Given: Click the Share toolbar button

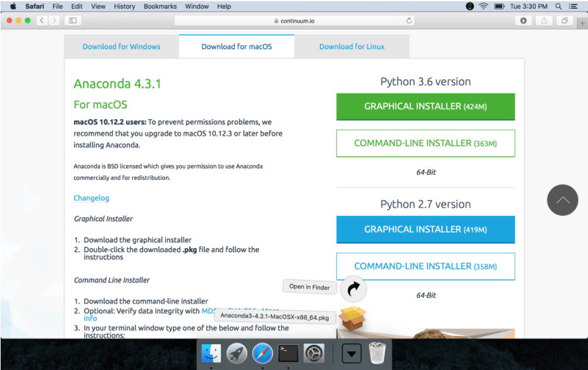Looking at the screenshot, I should 544,21.
